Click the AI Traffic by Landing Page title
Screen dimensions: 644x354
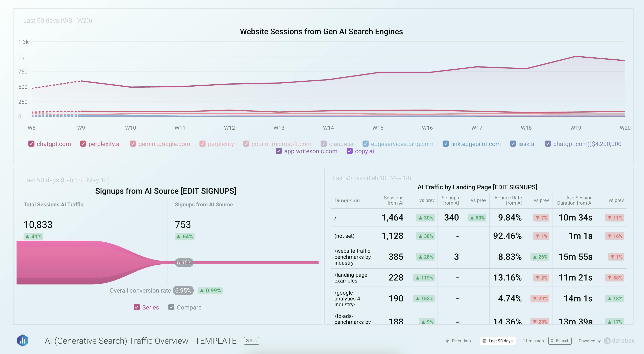point(477,187)
